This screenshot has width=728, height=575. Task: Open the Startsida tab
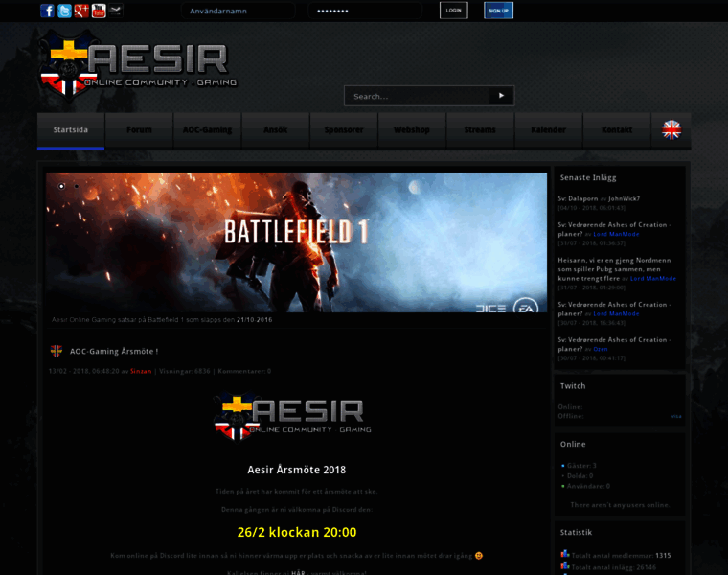[71, 130]
